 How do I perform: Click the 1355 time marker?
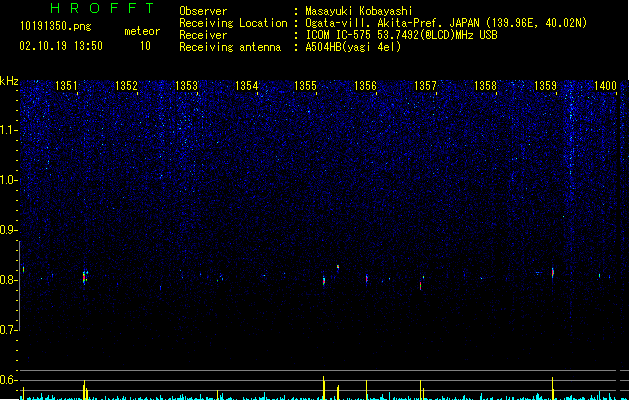coord(306,86)
